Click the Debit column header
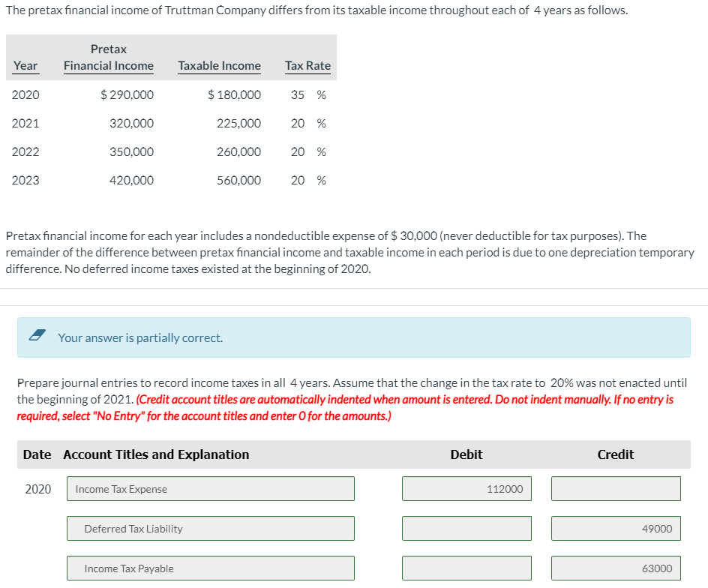 point(466,454)
